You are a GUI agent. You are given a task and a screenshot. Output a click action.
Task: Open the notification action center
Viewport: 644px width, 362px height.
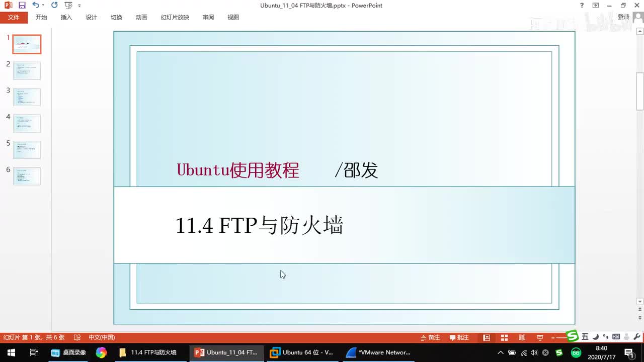[x=628, y=352]
